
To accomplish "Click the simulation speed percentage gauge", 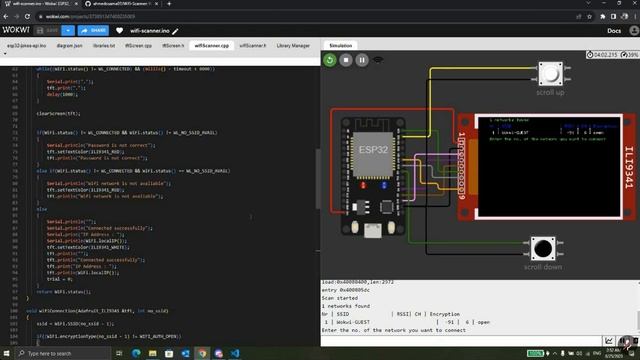I will (629, 54).
